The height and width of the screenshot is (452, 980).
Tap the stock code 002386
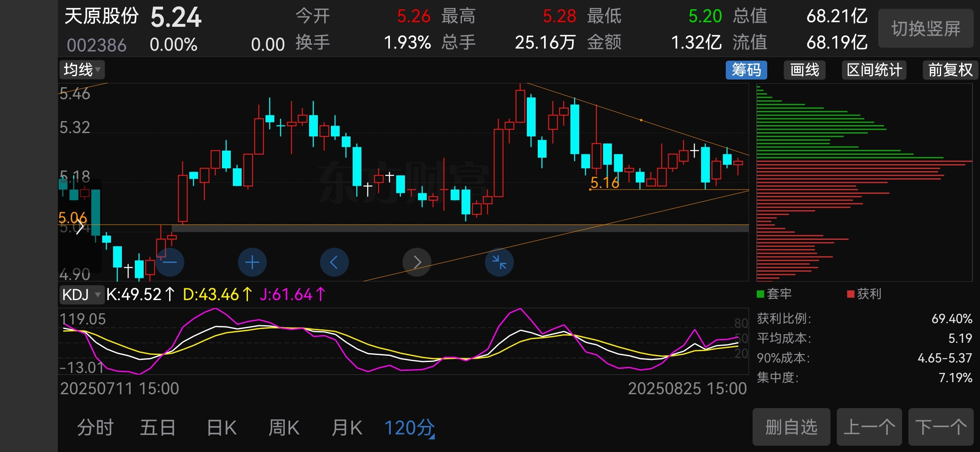point(96,45)
